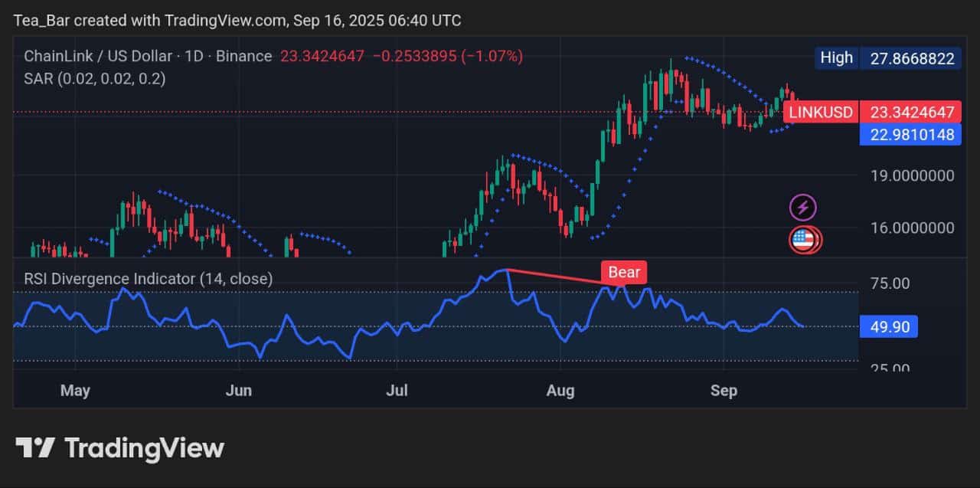Click the TradingView logo at bottom left
This screenshot has width=980, height=488.
(119, 447)
